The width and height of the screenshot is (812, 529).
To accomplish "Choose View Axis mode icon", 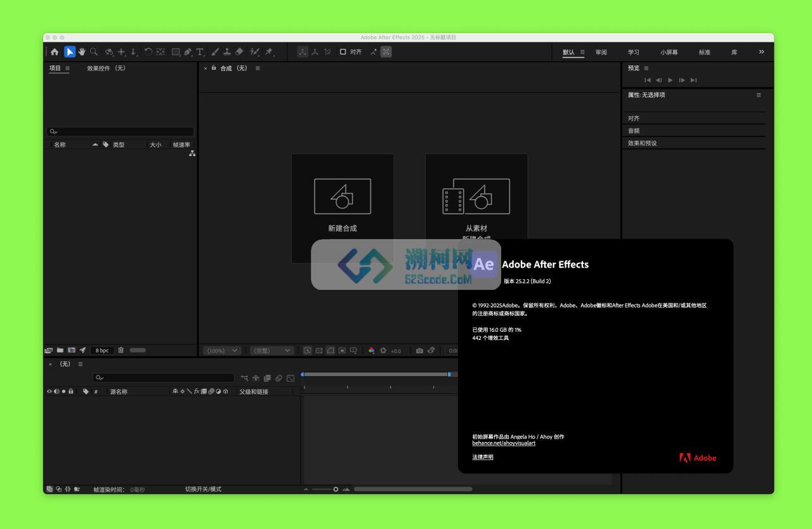I will 327,52.
